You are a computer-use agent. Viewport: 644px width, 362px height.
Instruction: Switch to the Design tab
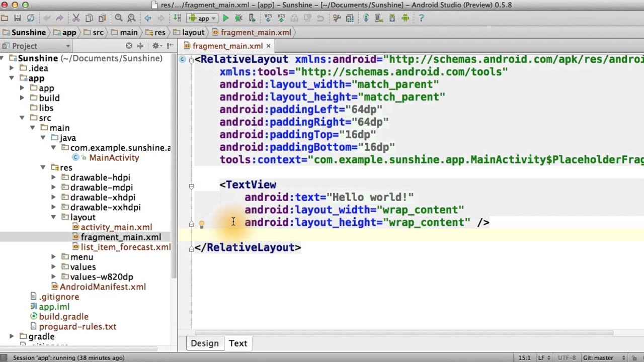[205, 343]
